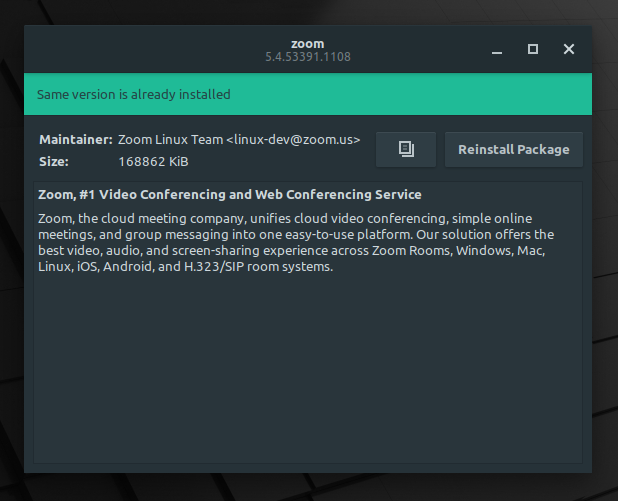Maximize the zoom package window
The image size is (618, 501).
click(533, 49)
